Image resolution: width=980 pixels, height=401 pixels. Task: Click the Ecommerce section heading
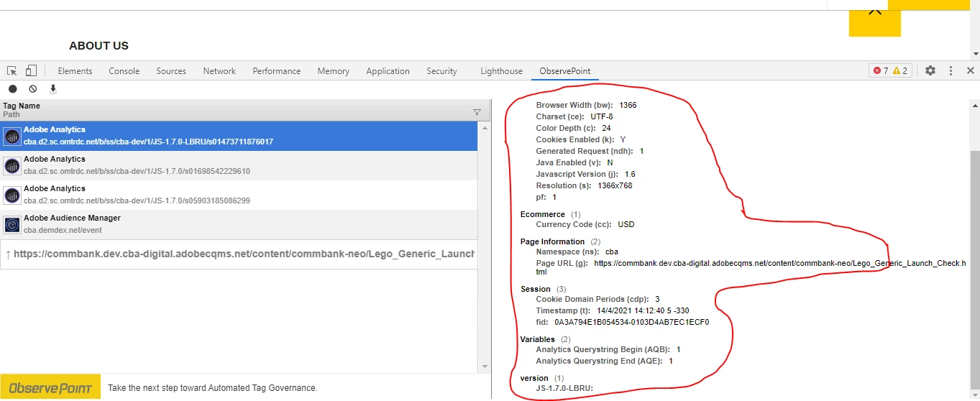(543, 214)
